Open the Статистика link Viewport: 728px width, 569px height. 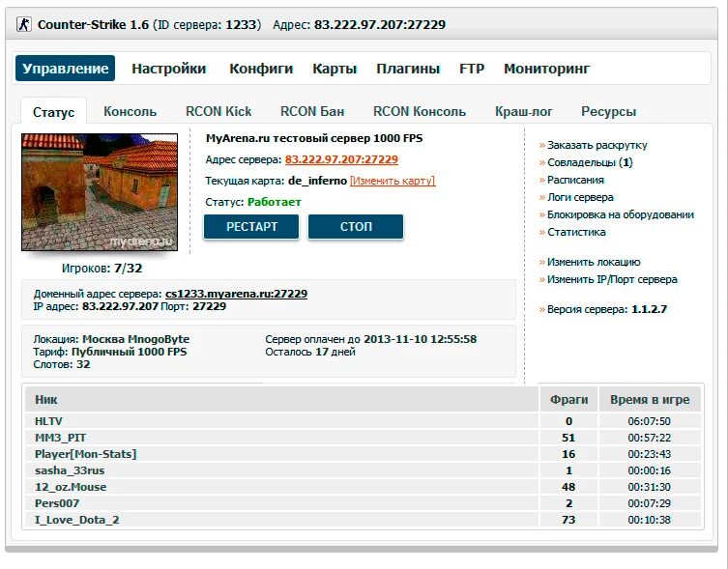[x=576, y=232]
